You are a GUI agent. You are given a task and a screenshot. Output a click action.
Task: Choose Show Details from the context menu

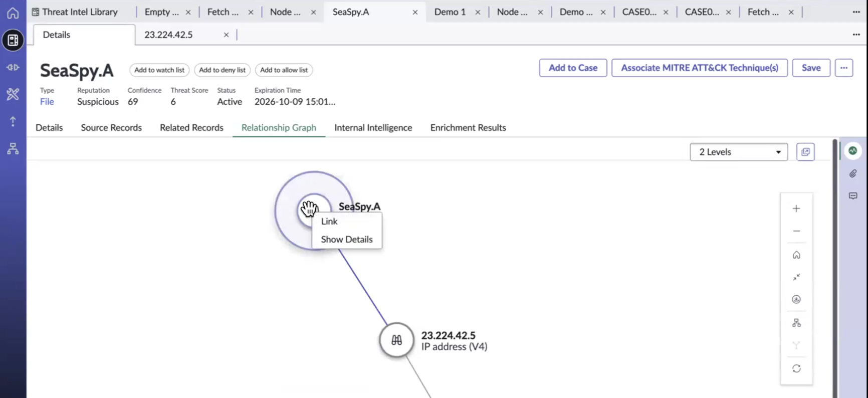click(x=347, y=239)
